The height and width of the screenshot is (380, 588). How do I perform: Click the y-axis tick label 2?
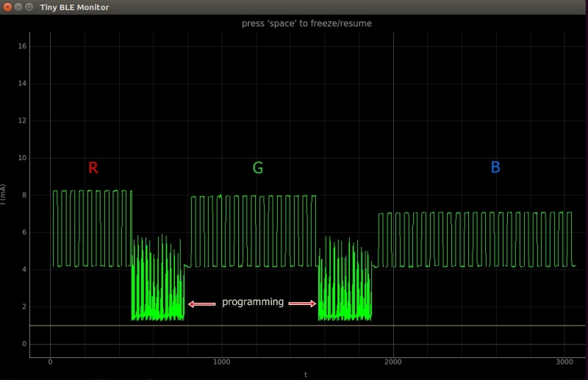coord(24,306)
